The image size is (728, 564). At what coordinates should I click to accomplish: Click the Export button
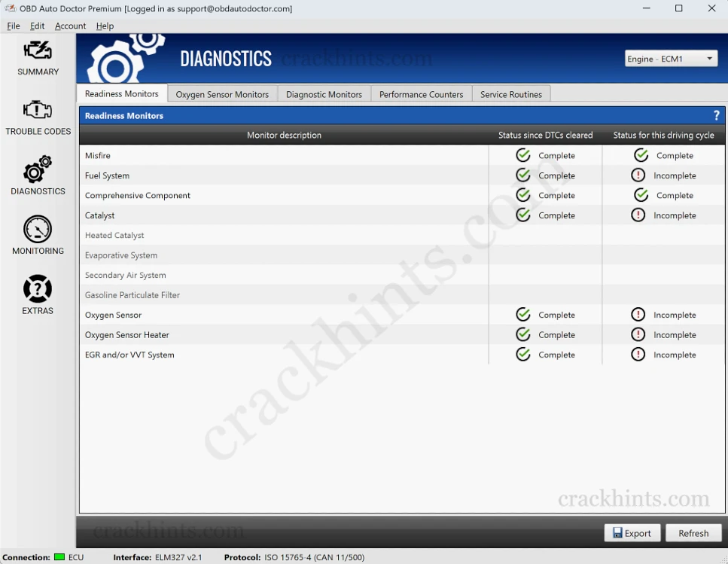632,533
